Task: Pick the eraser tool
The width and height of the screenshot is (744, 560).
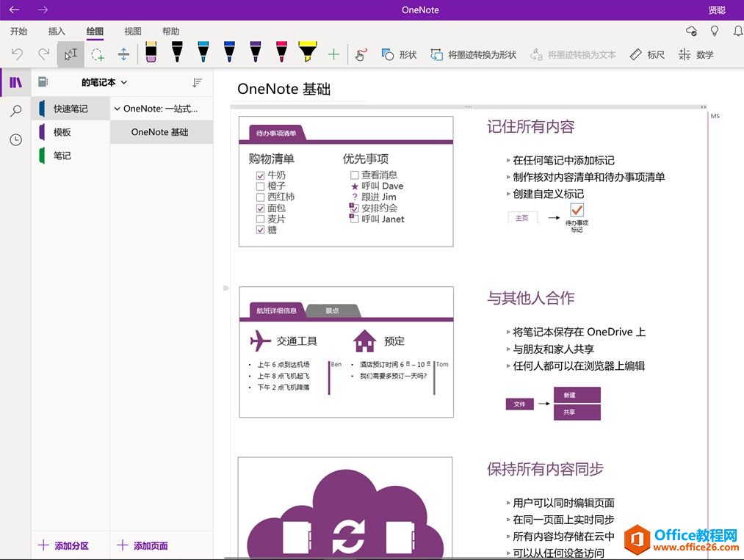Action: tap(151, 51)
